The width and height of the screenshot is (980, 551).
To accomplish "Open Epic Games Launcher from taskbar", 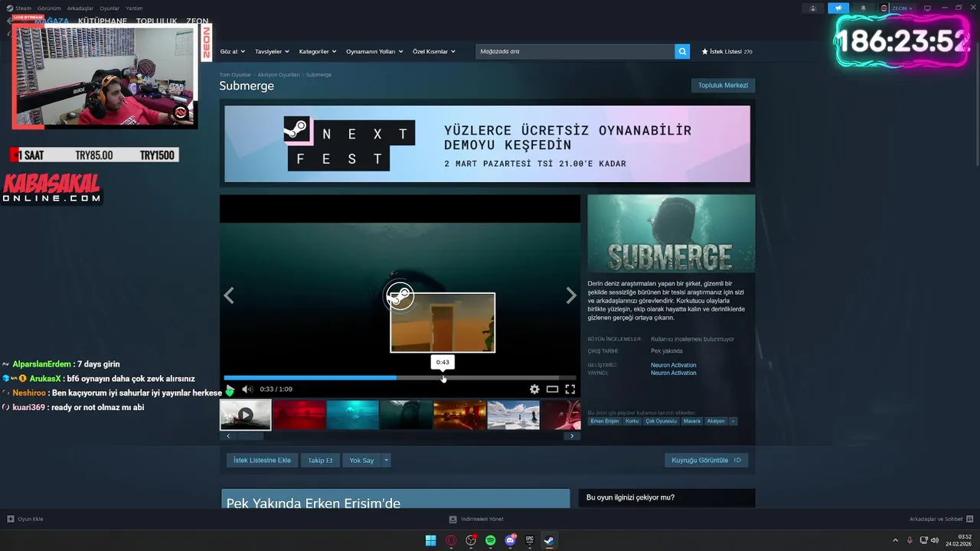I will 530,540.
